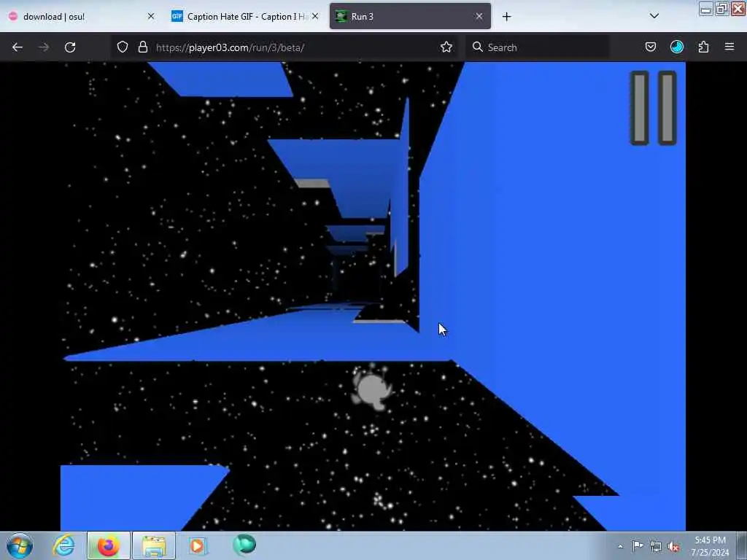Bookmark this page with the star
747x560 pixels.
(x=446, y=47)
